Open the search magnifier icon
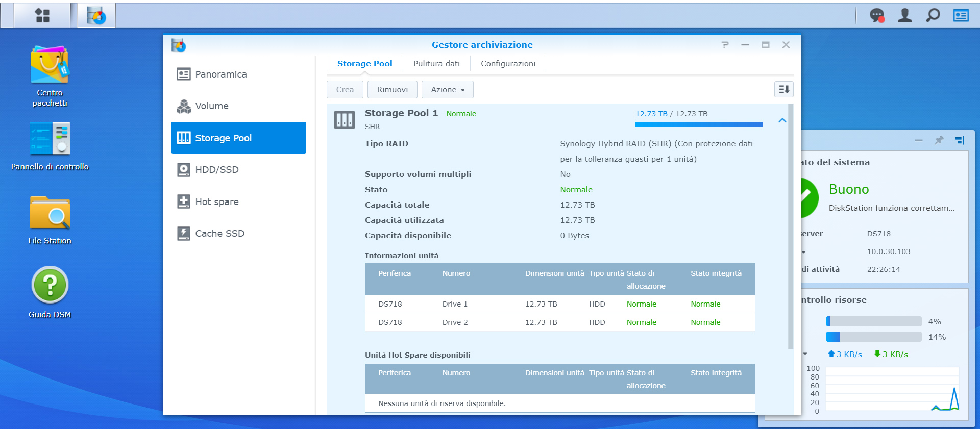Screen dimensions: 980x429 tap(933, 16)
